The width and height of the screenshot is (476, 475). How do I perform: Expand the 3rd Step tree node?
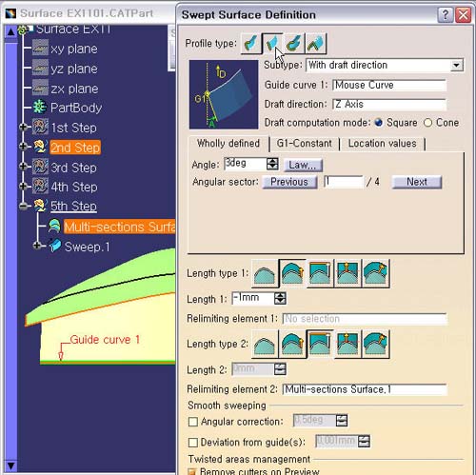pyautogui.click(x=23, y=167)
